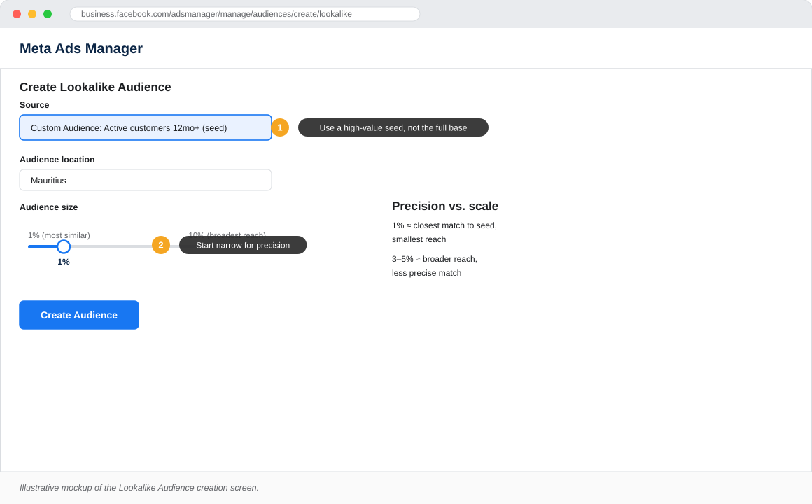Viewport: 812px width, 504px height.
Task: Click the text '3–5% ≈ broader reach'
Action: point(433,259)
